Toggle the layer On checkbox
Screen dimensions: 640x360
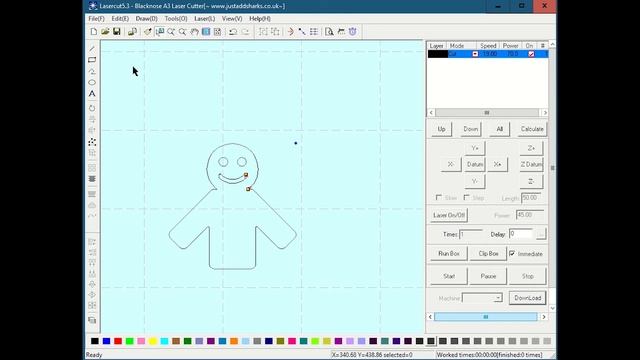pos(531,54)
